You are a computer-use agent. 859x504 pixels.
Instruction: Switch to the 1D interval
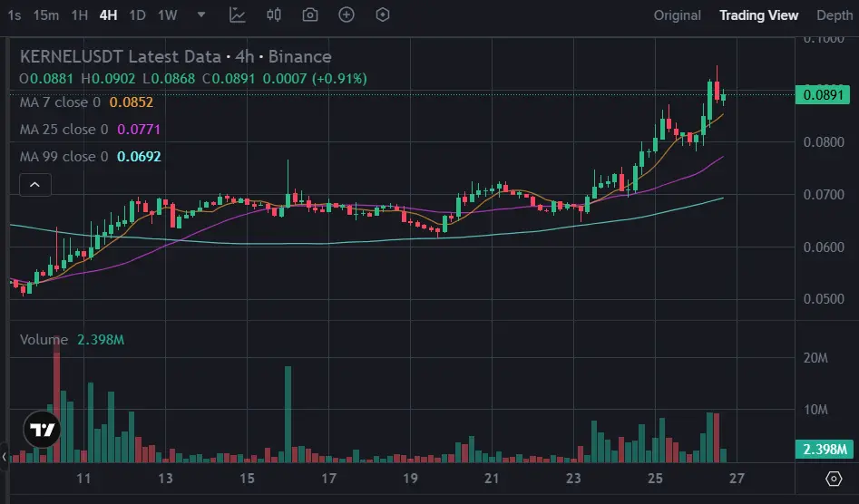tap(138, 15)
